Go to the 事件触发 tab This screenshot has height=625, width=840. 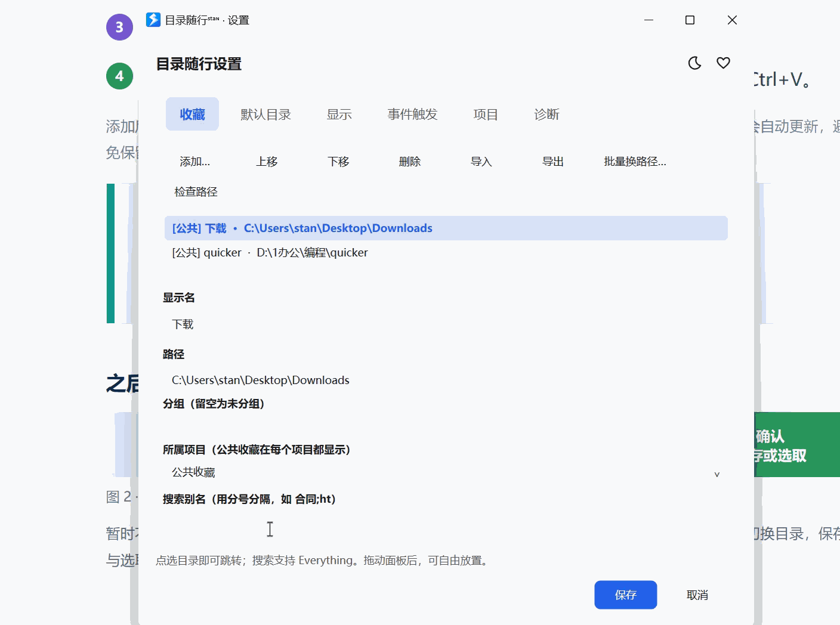point(412,114)
